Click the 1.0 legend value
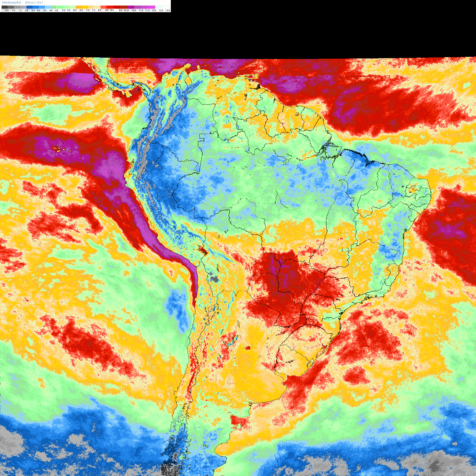 pos(13,10)
